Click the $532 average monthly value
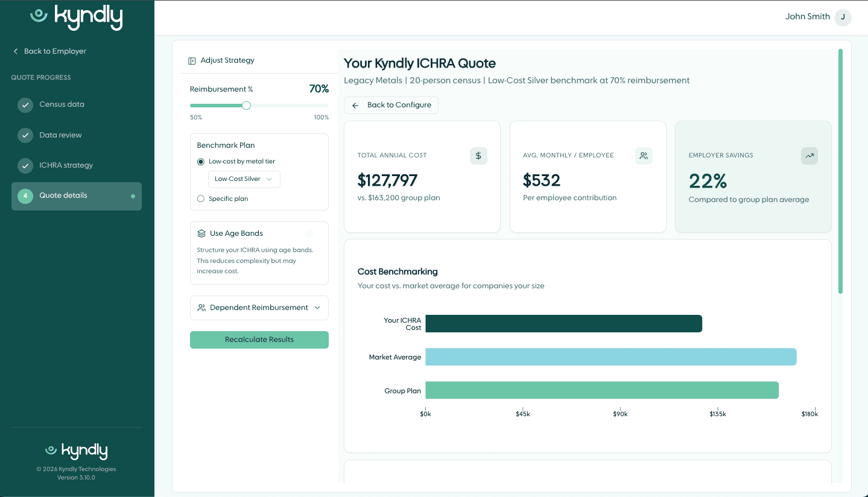Screen dimensions: 868x497 click(542, 180)
